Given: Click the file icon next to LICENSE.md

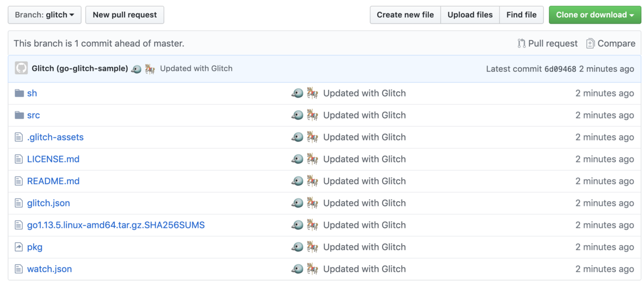Looking at the screenshot, I should [x=19, y=159].
